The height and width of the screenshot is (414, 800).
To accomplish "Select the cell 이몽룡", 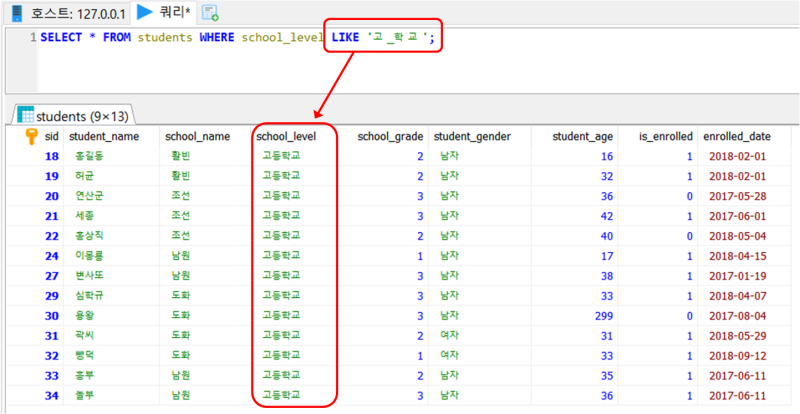I will [89, 256].
